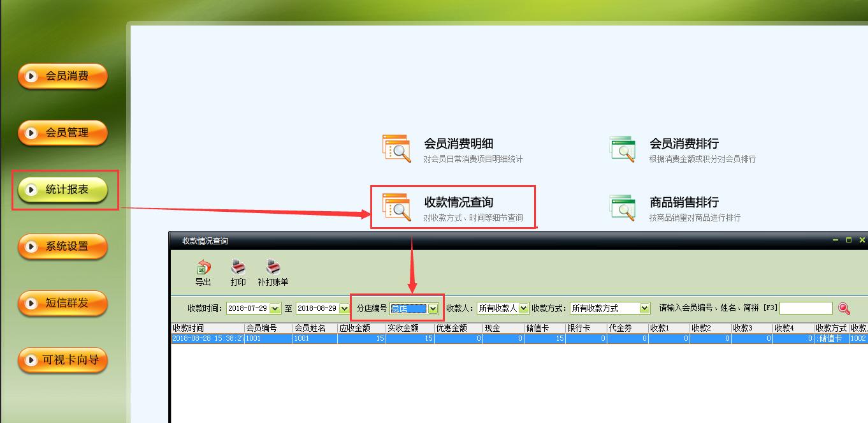Image resolution: width=868 pixels, height=423 pixels.
Task: Select 会员消费 in the sidebar
Action: (x=62, y=77)
